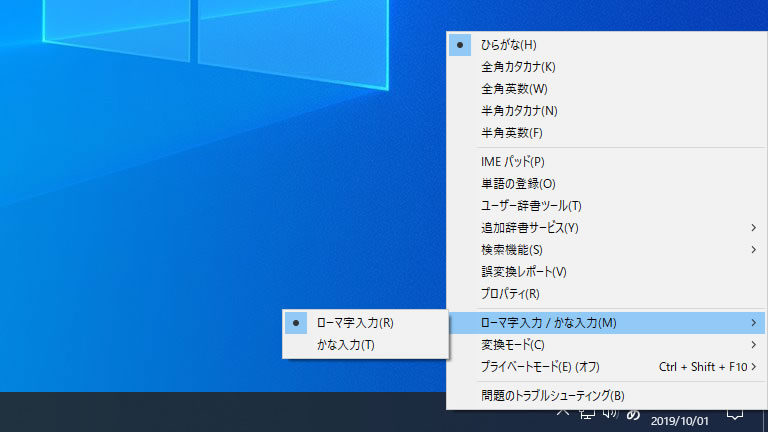Click 誤変換レポート(V) menu entry
Viewport: 768px width, 432px height.
pos(524,272)
